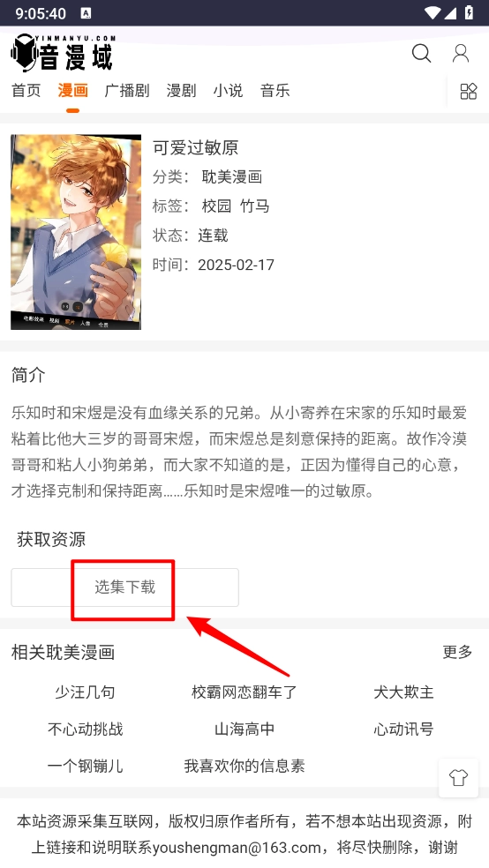Open the 校园 tag link
Screen dimensions: 489x868
coord(216,206)
